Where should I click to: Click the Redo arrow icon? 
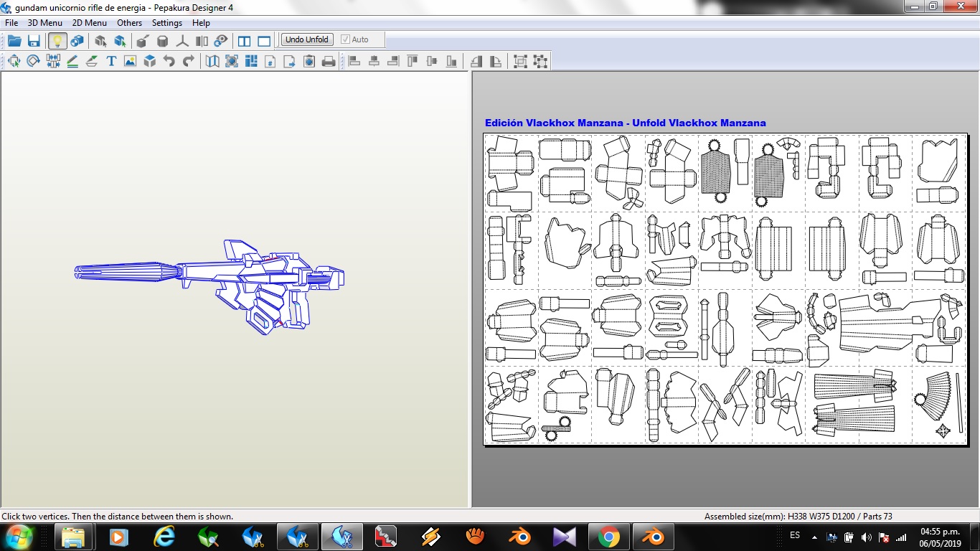[188, 62]
